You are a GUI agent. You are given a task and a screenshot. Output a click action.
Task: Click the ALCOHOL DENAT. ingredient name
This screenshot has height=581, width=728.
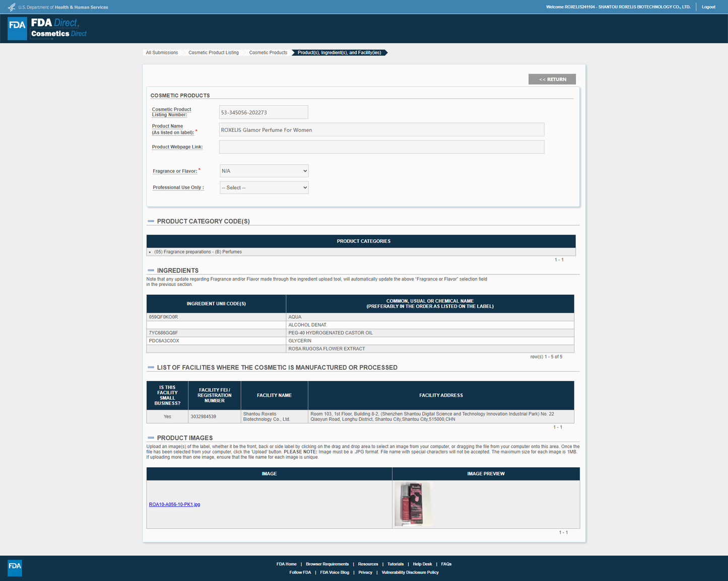pos(307,325)
